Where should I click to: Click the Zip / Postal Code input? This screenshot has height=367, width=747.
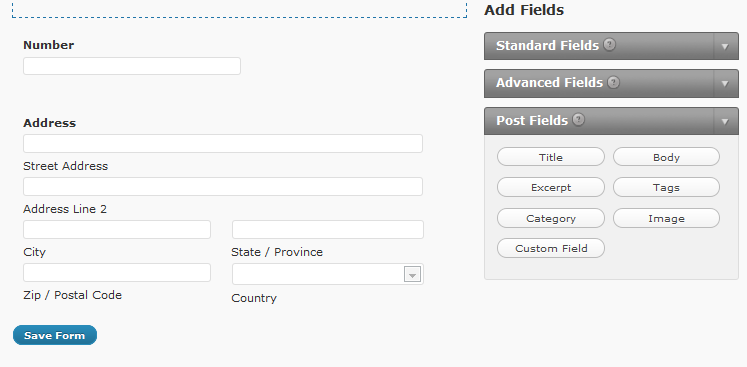(x=117, y=272)
